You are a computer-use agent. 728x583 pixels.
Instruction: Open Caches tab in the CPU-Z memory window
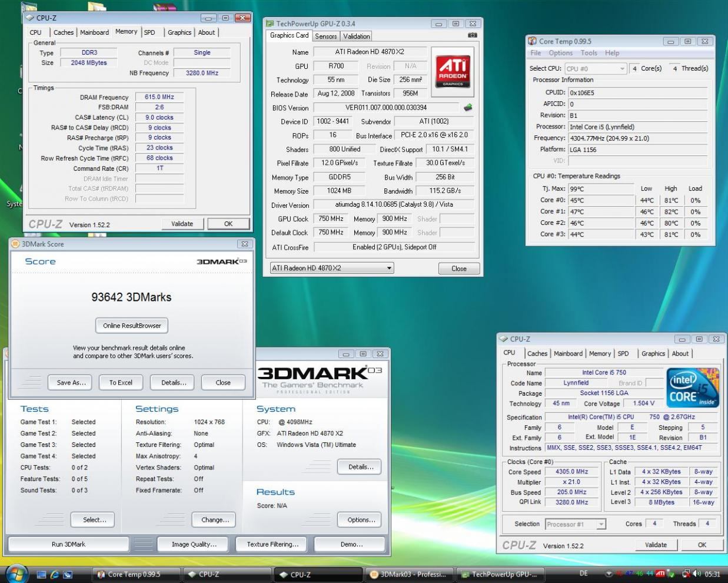point(64,32)
